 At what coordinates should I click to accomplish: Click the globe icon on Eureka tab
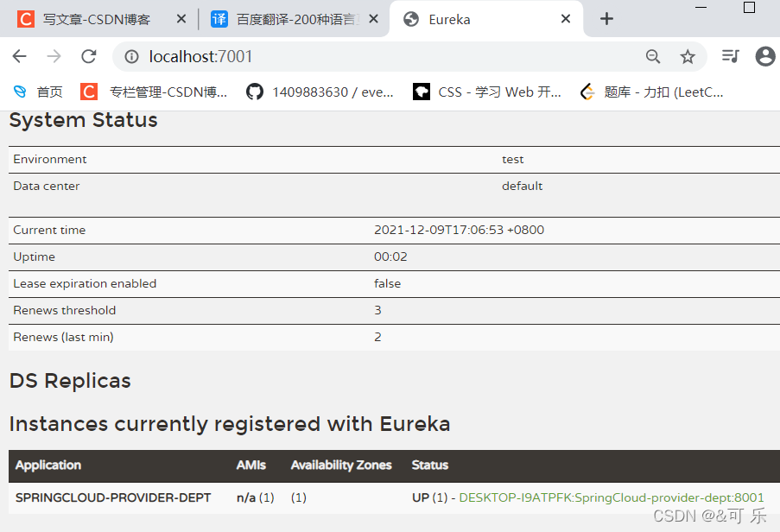click(411, 19)
